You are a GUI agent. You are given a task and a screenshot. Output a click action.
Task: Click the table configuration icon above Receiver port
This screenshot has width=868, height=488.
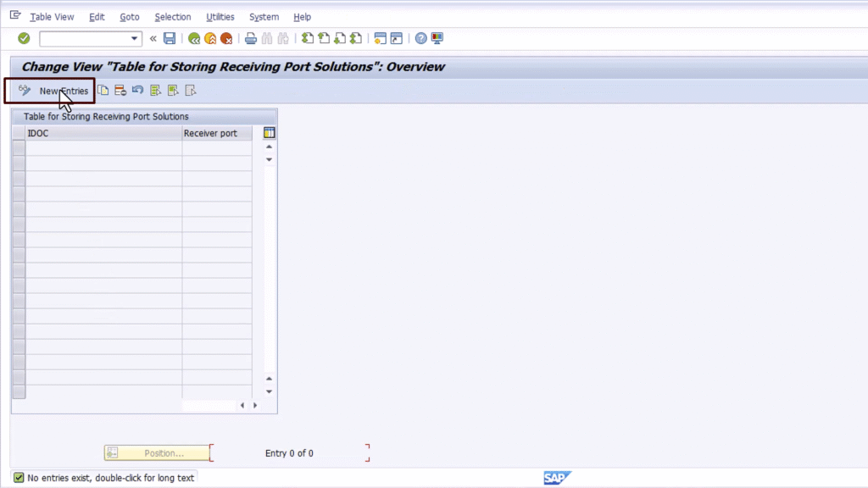click(x=269, y=132)
